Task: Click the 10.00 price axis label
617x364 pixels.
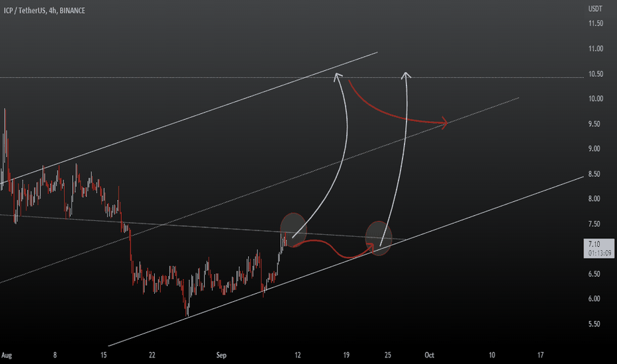Action: [x=595, y=99]
